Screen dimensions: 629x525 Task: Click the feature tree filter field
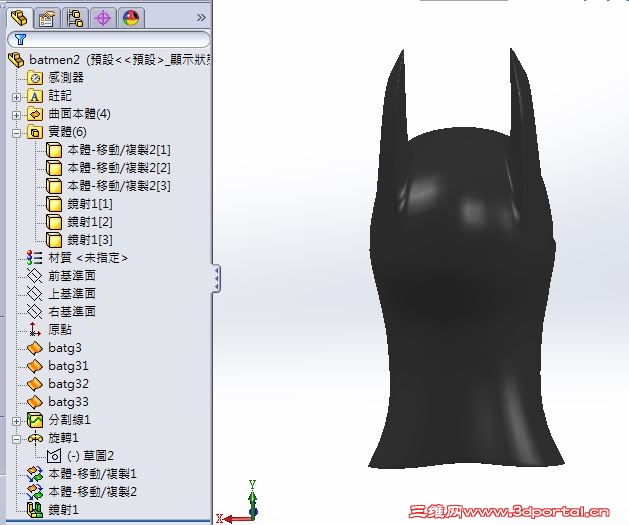coord(108,39)
